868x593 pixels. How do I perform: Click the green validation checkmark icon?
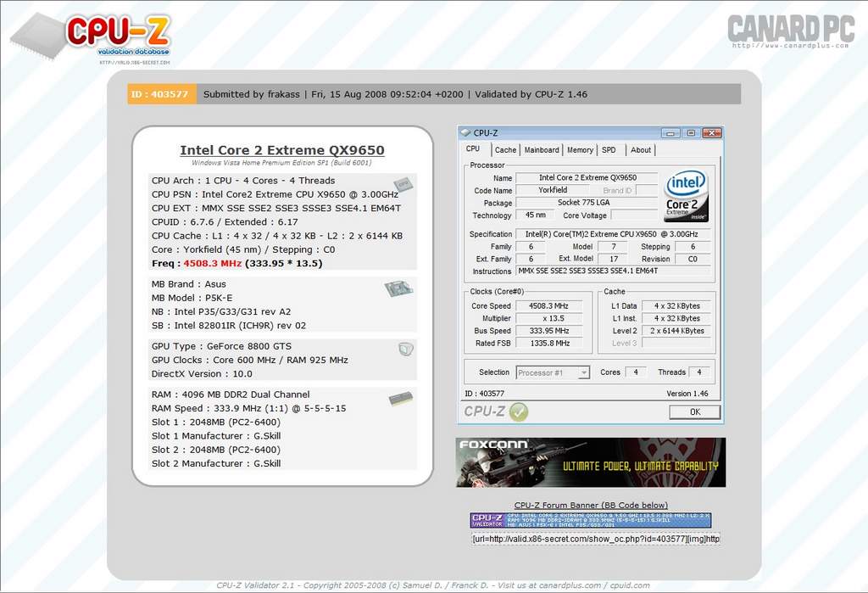[x=519, y=411]
